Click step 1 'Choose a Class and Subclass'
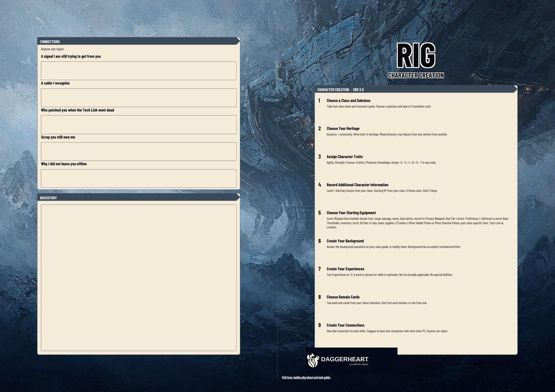Image resolution: width=555 pixels, height=392 pixels. point(348,101)
